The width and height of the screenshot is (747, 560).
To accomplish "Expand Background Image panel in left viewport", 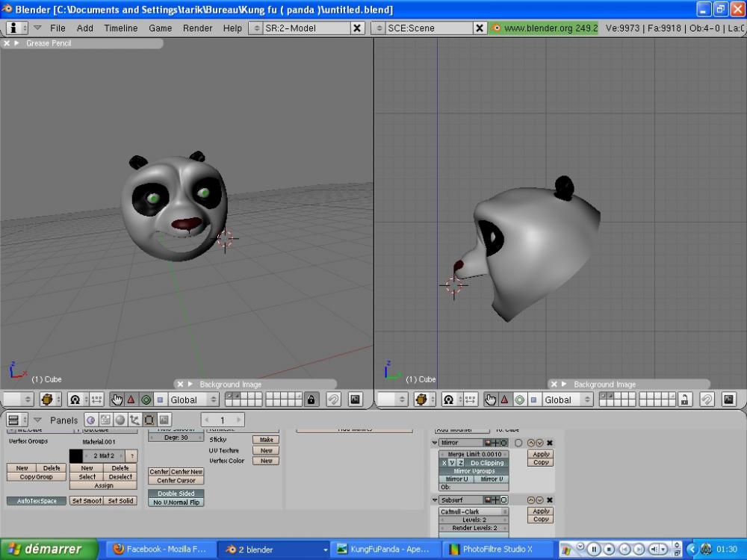I will pyautogui.click(x=190, y=385).
